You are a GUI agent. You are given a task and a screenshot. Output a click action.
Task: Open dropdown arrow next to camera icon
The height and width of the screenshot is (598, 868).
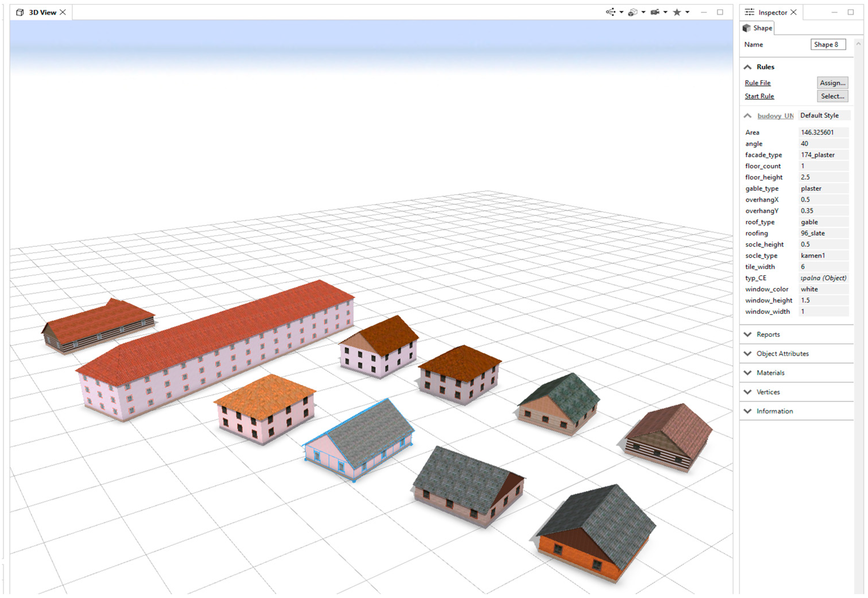point(665,12)
